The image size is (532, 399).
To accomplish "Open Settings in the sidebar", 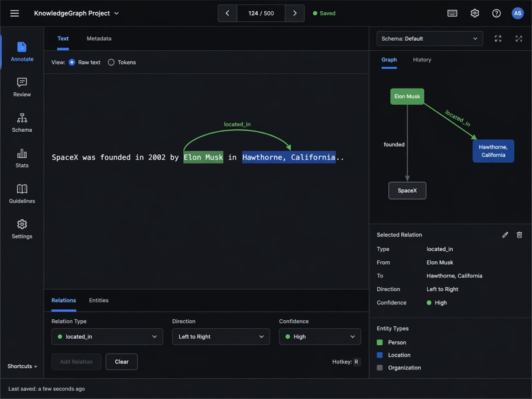I will (x=22, y=229).
